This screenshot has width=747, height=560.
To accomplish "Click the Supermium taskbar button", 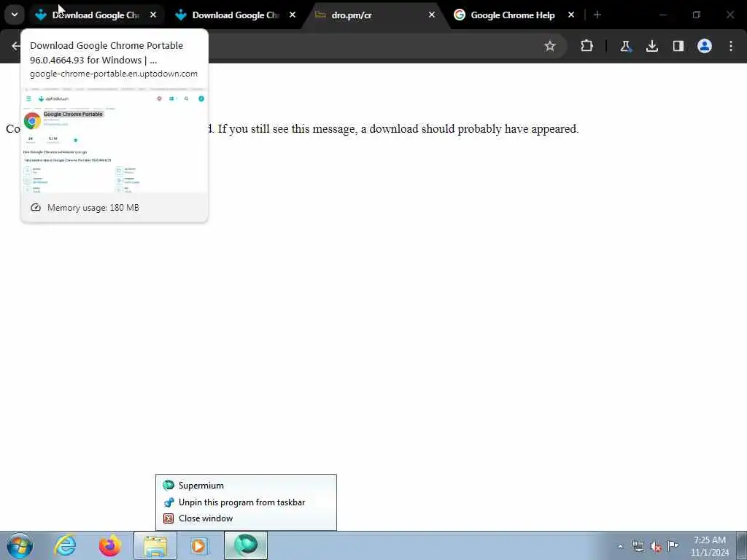I will coord(246,545).
